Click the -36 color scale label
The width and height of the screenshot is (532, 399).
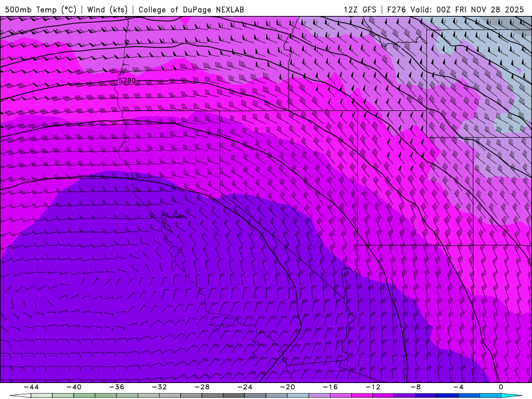click(116, 387)
